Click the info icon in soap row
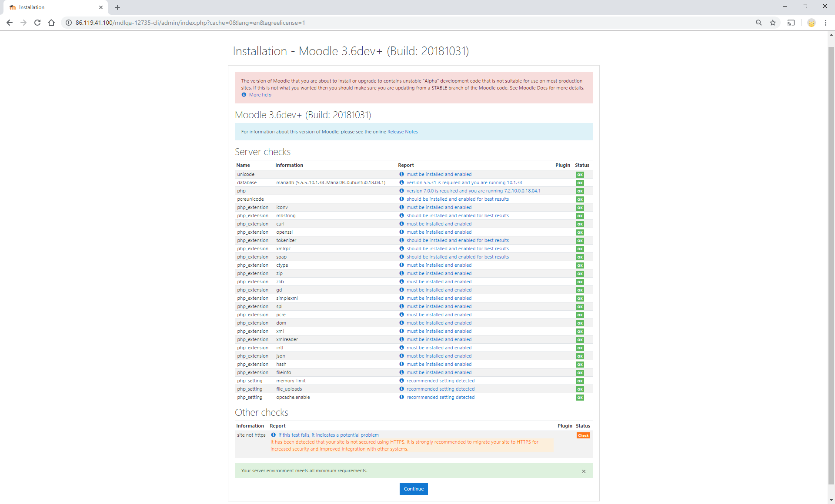The height and width of the screenshot is (504, 835). 402,257
